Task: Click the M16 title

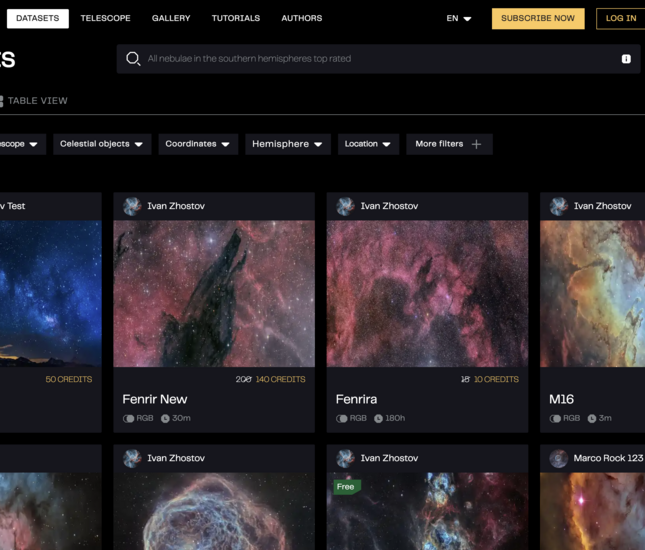Action: pos(561,399)
